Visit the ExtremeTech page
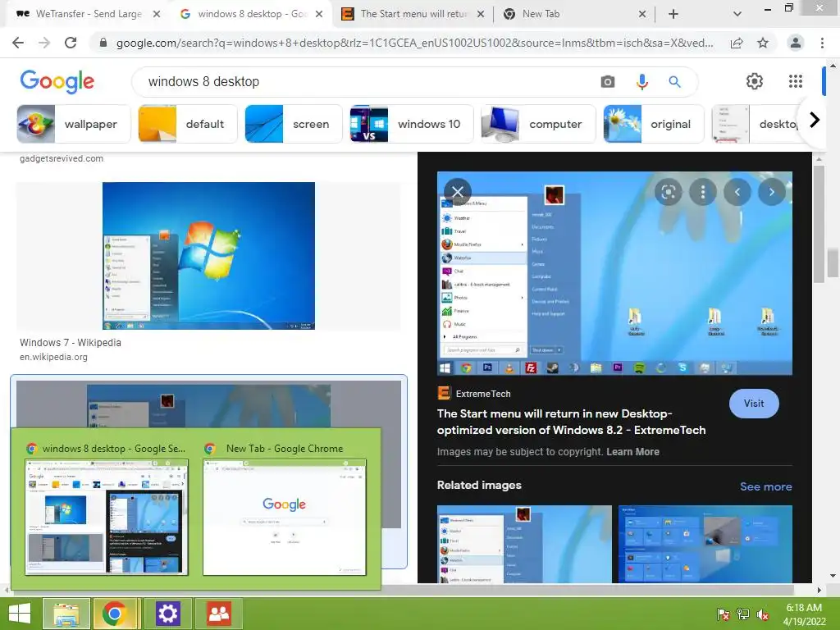Image resolution: width=840 pixels, height=630 pixels. pos(754,404)
